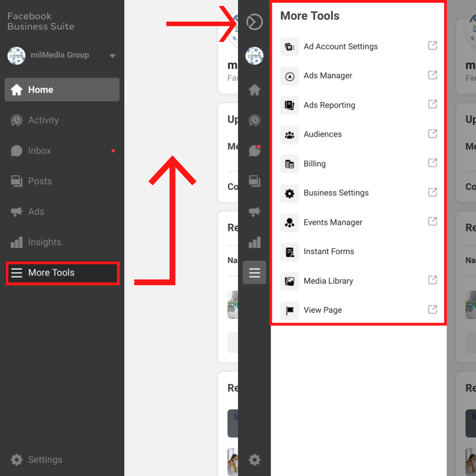Click external link icon beside Events Manager
The height and width of the screenshot is (476, 476).
(433, 221)
